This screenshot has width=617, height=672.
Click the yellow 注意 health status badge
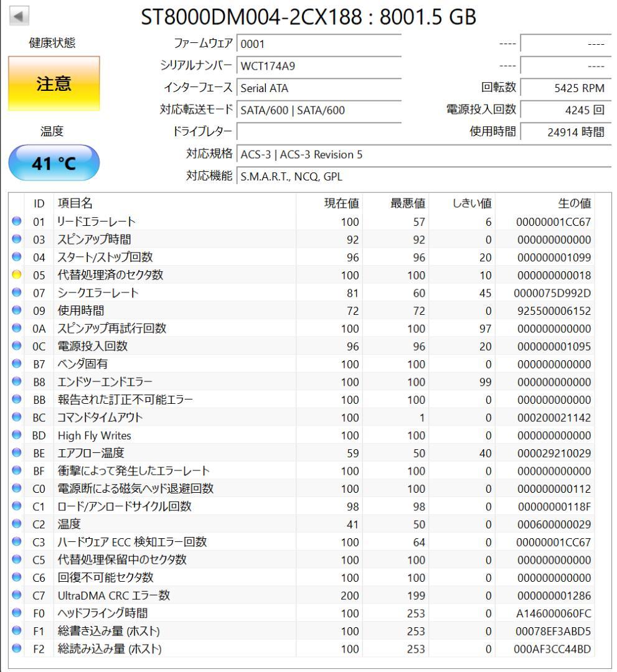pyautogui.click(x=53, y=82)
